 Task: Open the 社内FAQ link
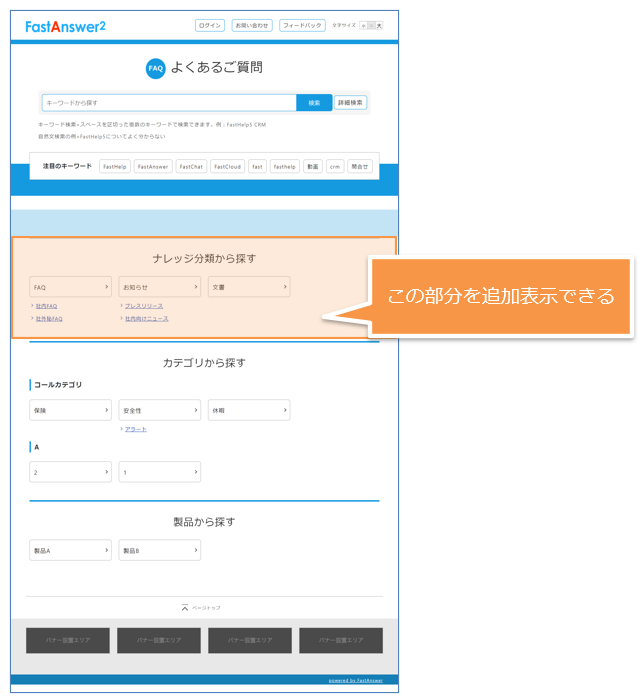46,306
